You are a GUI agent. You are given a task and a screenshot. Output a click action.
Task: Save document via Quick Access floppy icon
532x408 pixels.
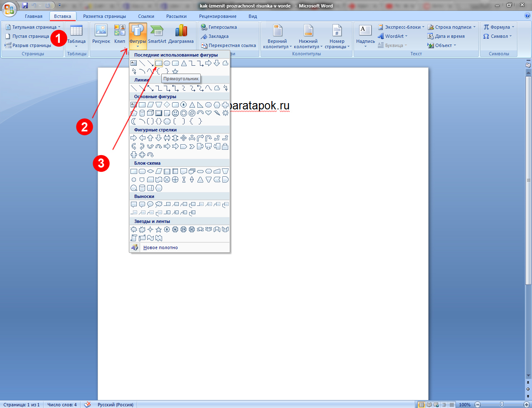pyautogui.click(x=25, y=6)
